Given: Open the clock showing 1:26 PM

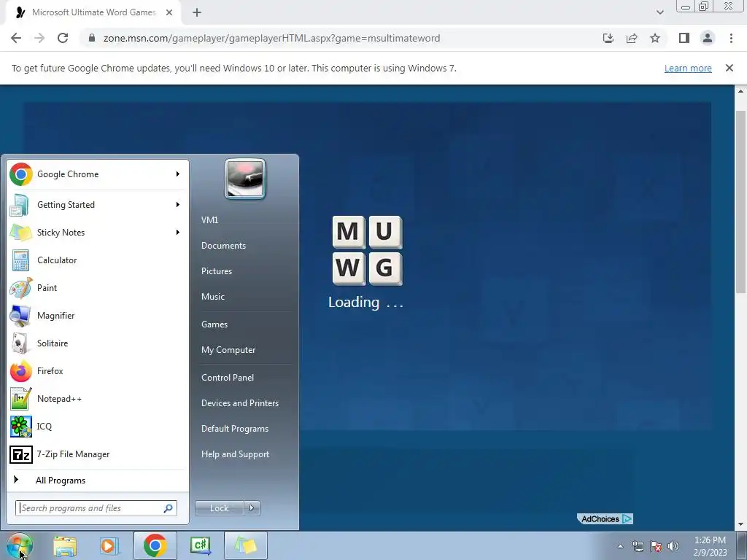Looking at the screenshot, I should [710, 546].
